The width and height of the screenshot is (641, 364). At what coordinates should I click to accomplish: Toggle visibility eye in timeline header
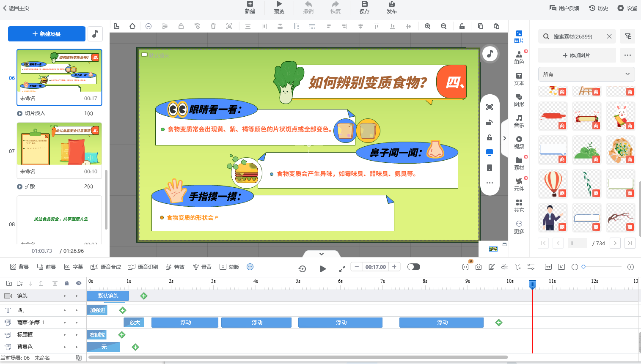(x=79, y=283)
